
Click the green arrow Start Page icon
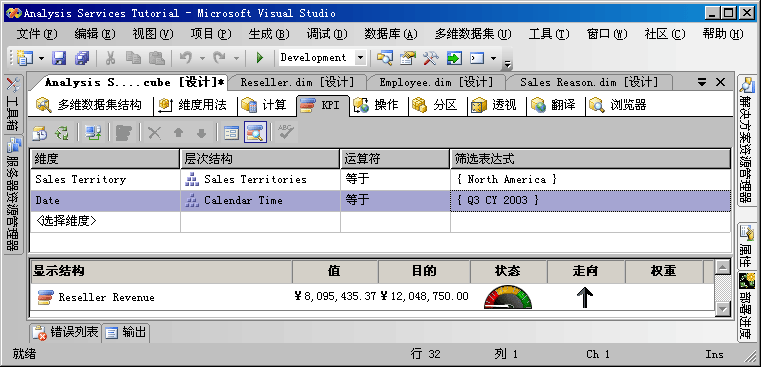(454, 58)
